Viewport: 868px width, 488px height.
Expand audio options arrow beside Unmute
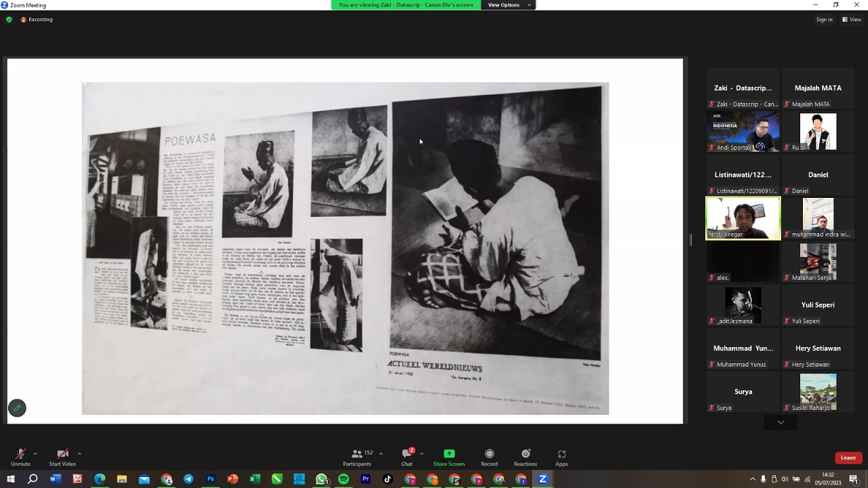coord(35,453)
